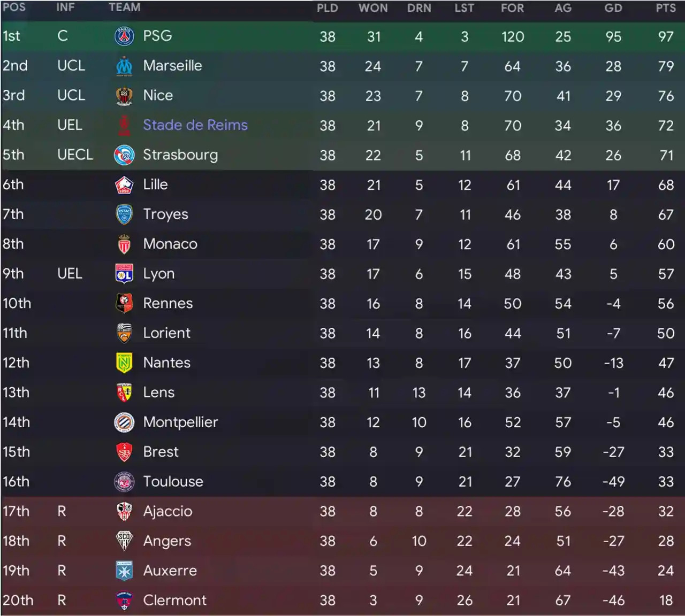Sort table by PTS column header

[666, 8]
